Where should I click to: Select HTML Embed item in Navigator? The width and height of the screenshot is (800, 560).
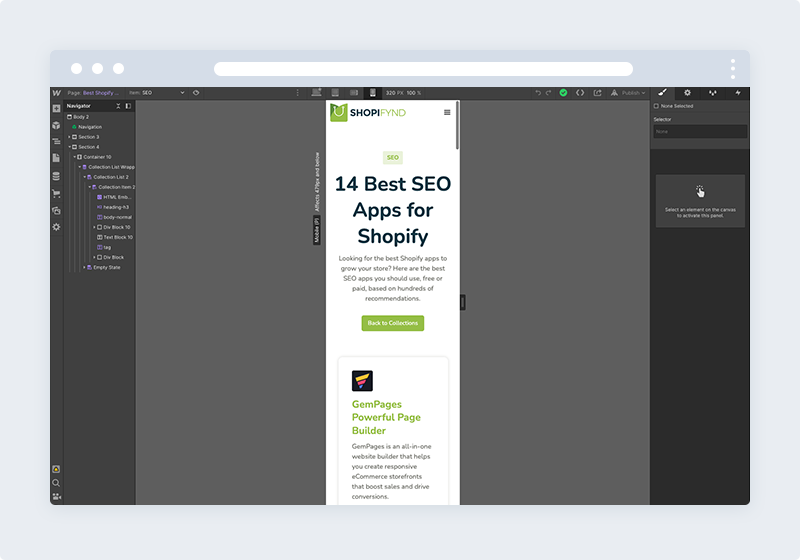coord(114,197)
